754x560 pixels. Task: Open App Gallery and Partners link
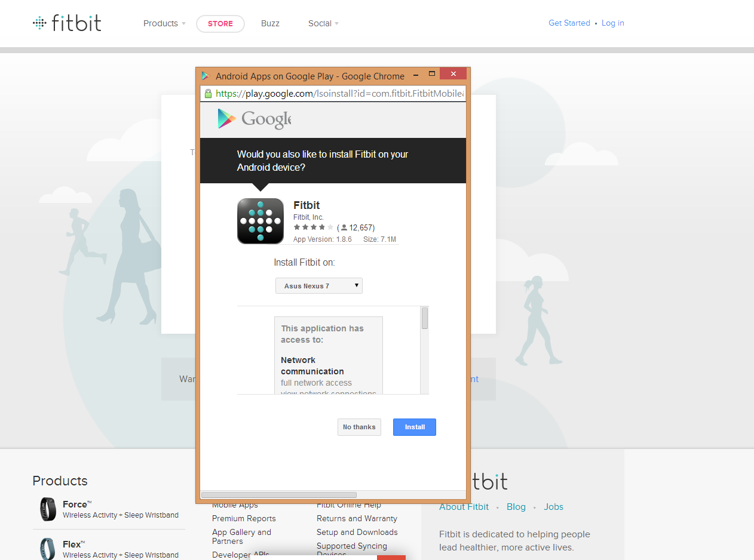(x=241, y=536)
